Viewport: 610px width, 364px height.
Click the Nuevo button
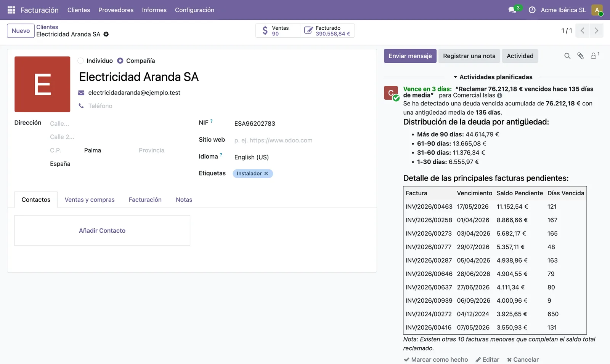tap(21, 31)
